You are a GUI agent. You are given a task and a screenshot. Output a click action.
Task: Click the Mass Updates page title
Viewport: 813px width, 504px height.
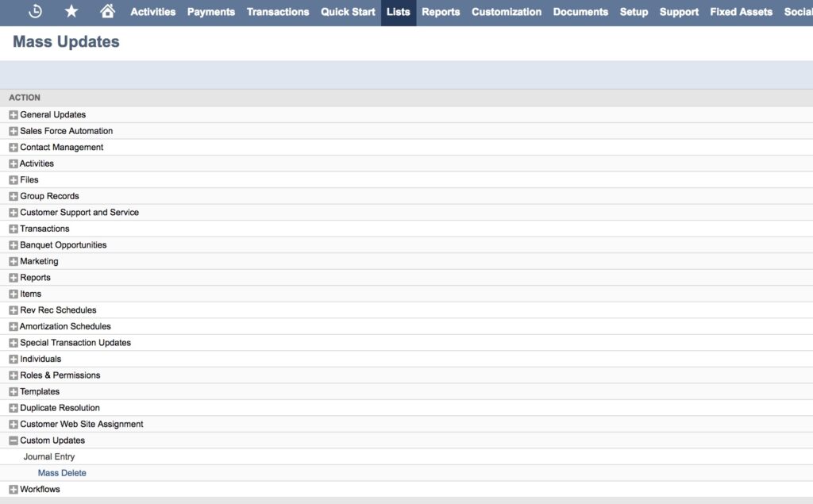(x=66, y=41)
